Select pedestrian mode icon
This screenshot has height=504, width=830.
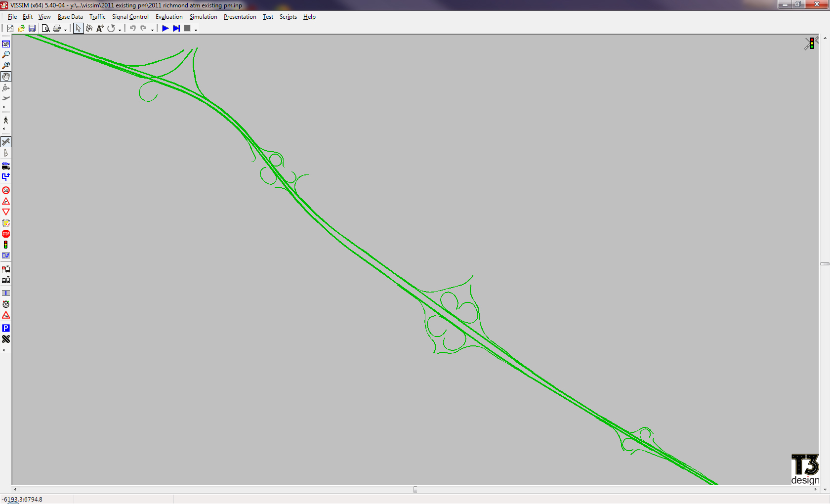point(6,120)
